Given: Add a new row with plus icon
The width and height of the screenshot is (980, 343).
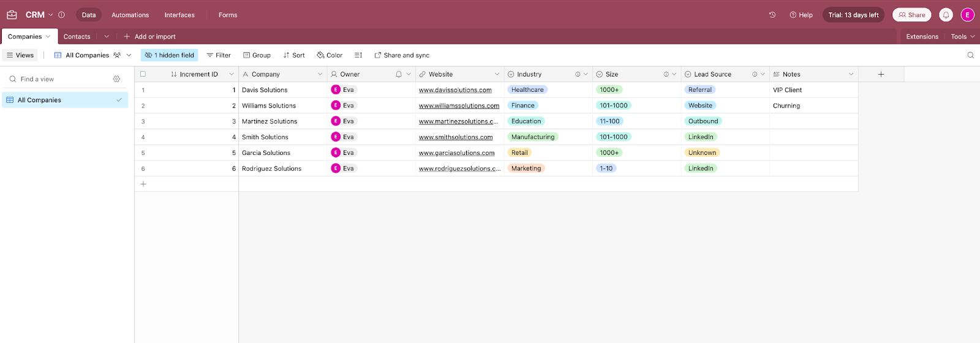Looking at the screenshot, I should (143, 184).
